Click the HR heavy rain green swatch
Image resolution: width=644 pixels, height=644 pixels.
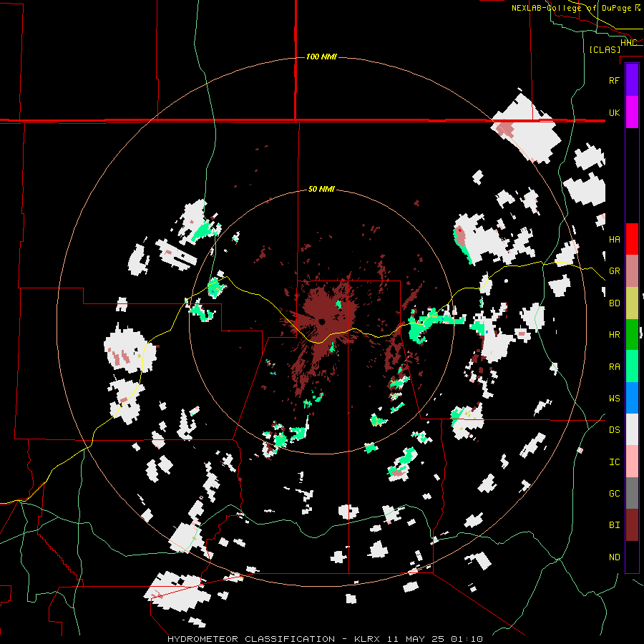pyautogui.click(x=632, y=334)
